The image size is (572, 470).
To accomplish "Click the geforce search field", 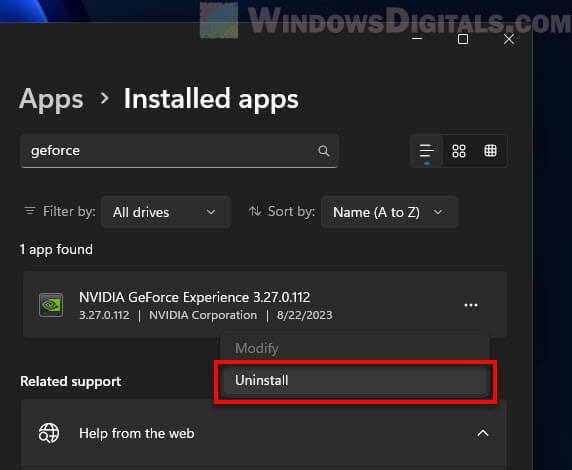I will [x=179, y=151].
